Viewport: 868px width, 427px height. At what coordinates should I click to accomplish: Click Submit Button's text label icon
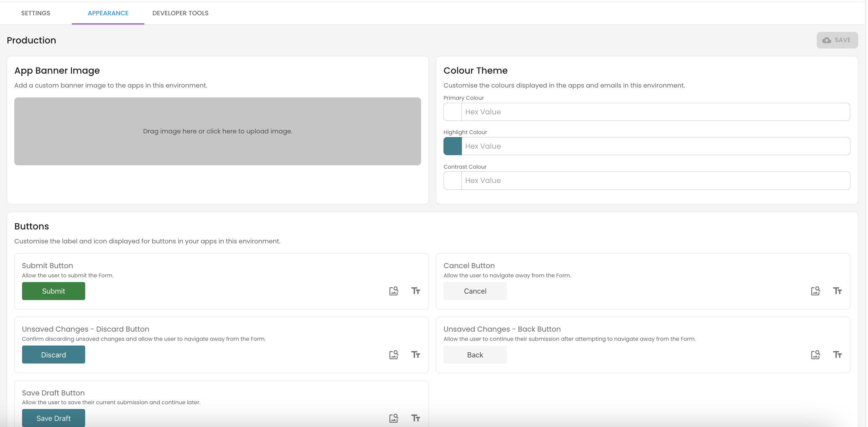tap(416, 291)
